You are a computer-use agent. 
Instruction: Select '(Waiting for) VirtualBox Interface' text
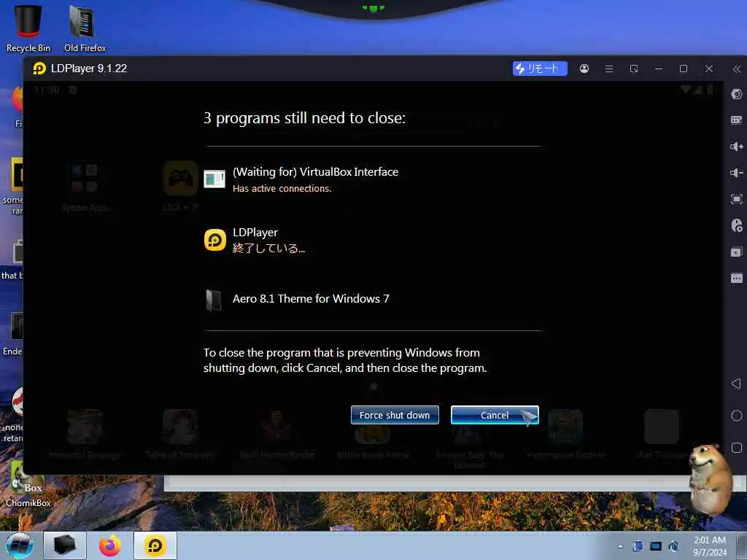click(315, 172)
